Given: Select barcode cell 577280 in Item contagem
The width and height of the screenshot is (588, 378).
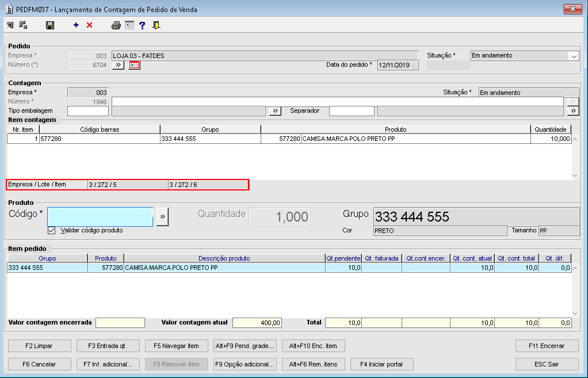Looking at the screenshot, I should click(x=100, y=139).
